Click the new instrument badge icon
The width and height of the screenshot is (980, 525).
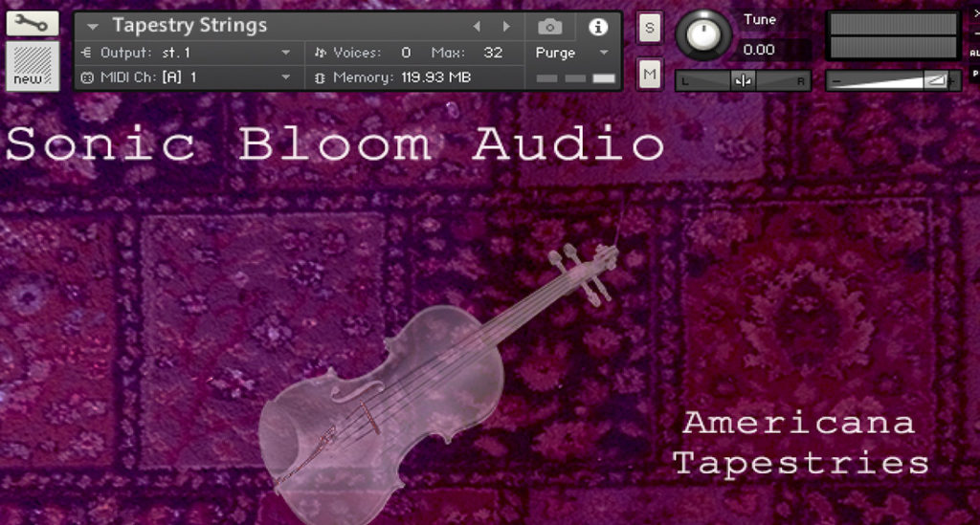(33, 66)
